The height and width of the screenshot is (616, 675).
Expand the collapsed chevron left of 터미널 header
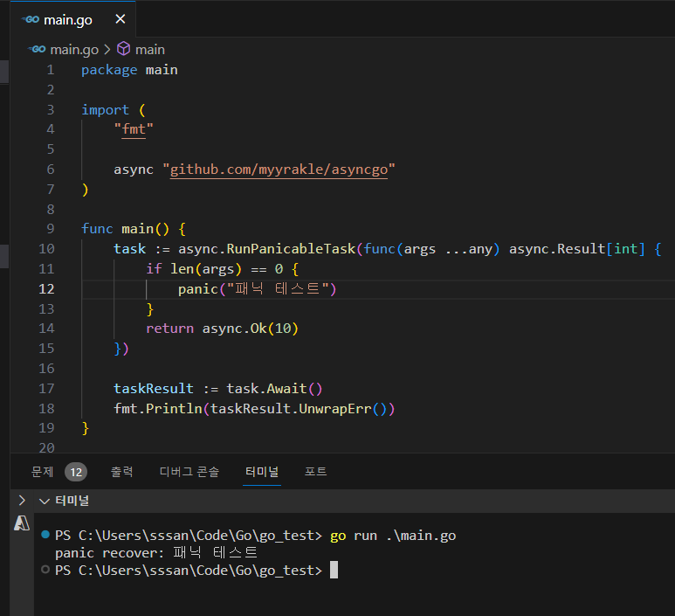click(22, 501)
